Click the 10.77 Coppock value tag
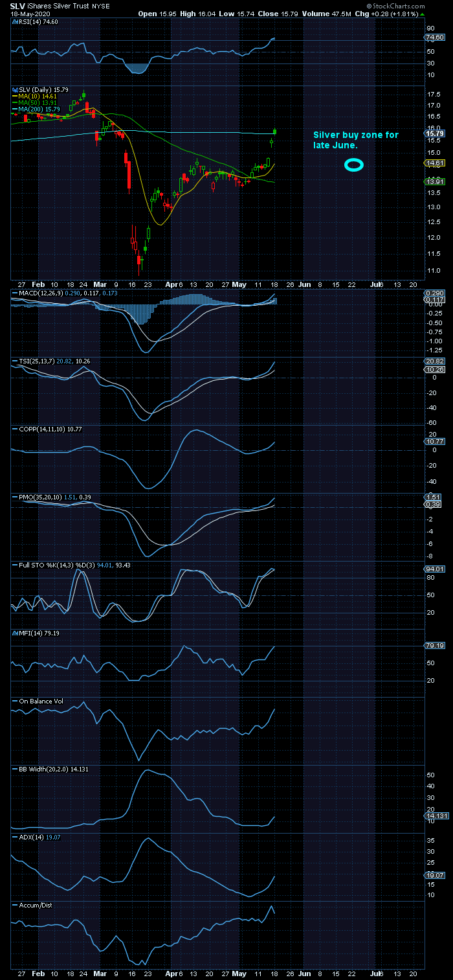 pyautogui.click(x=434, y=442)
